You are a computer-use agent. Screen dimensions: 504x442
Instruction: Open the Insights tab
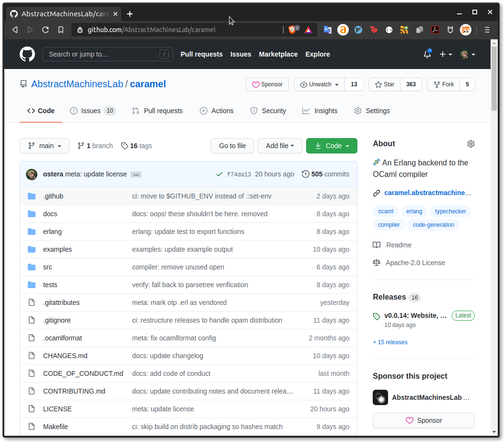[320, 111]
